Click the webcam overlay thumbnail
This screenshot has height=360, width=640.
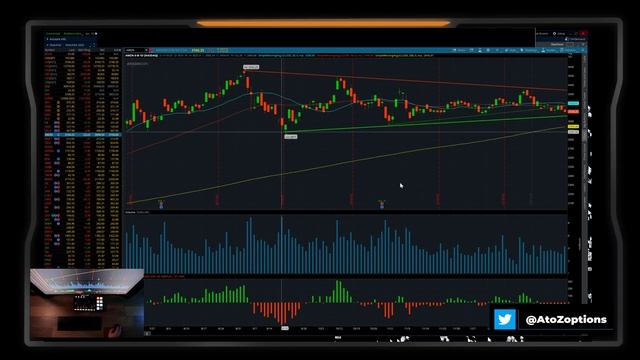pos(87,304)
